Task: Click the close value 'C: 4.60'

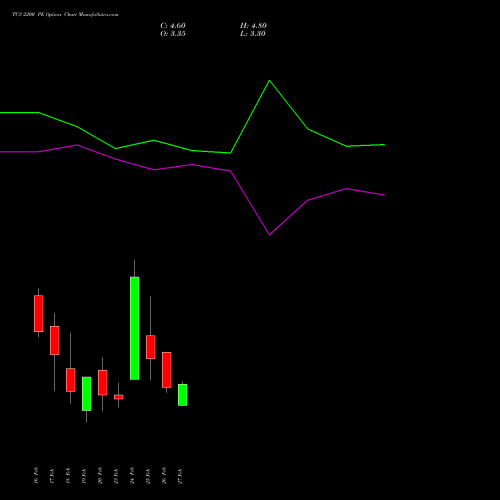Action: coord(173,26)
